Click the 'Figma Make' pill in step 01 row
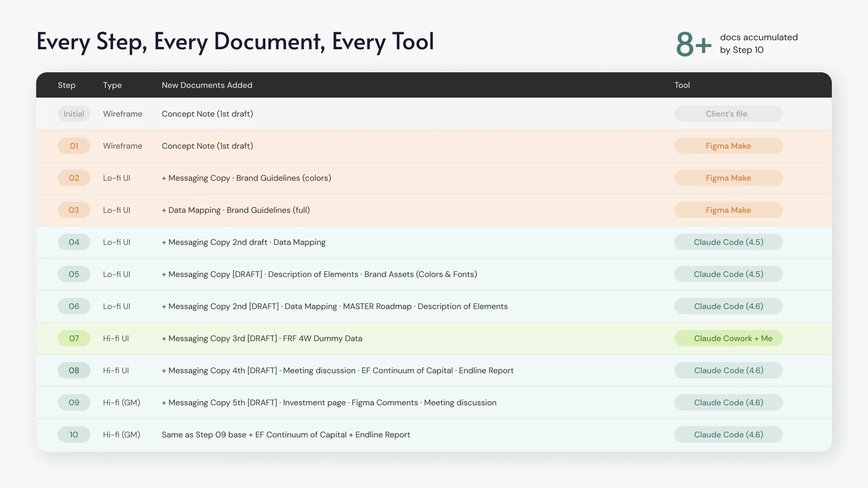This screenshot has height=488, width=868. (729, 146)
